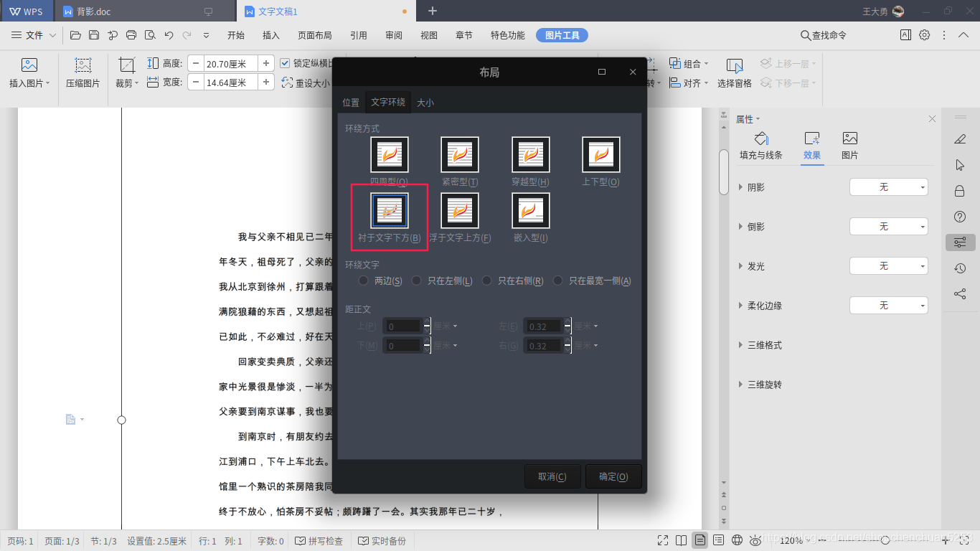Click the Print Preview icon

click(150, 35)
